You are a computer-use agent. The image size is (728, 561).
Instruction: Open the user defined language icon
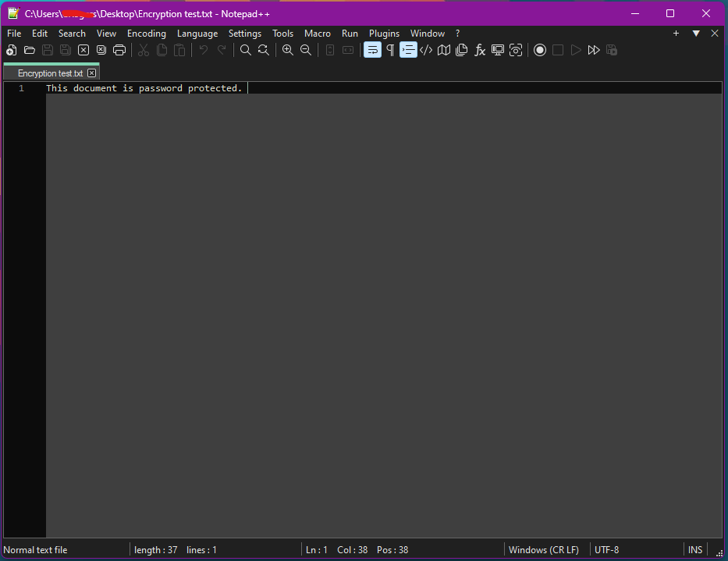[x=426, y=50]
